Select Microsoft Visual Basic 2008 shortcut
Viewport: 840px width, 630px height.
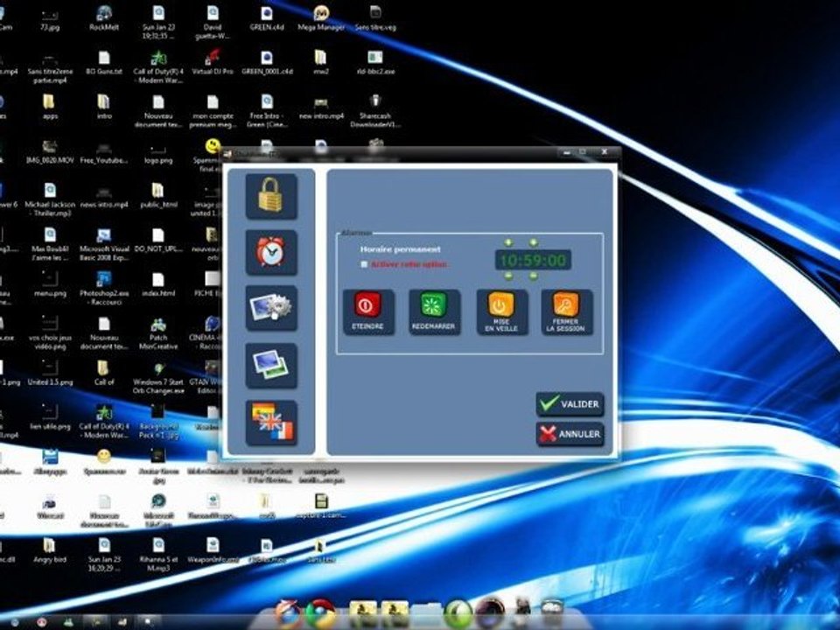click(x=104, y=244)
